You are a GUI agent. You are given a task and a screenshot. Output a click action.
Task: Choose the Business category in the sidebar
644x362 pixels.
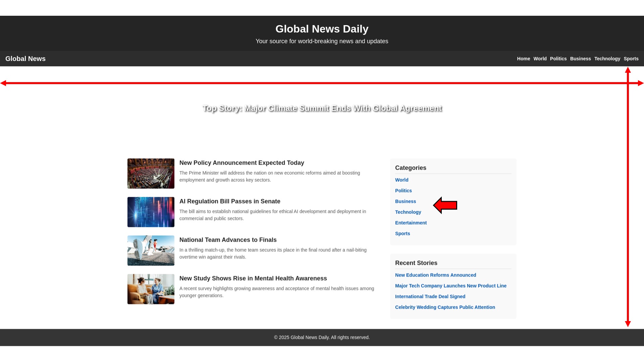(405, 201)
